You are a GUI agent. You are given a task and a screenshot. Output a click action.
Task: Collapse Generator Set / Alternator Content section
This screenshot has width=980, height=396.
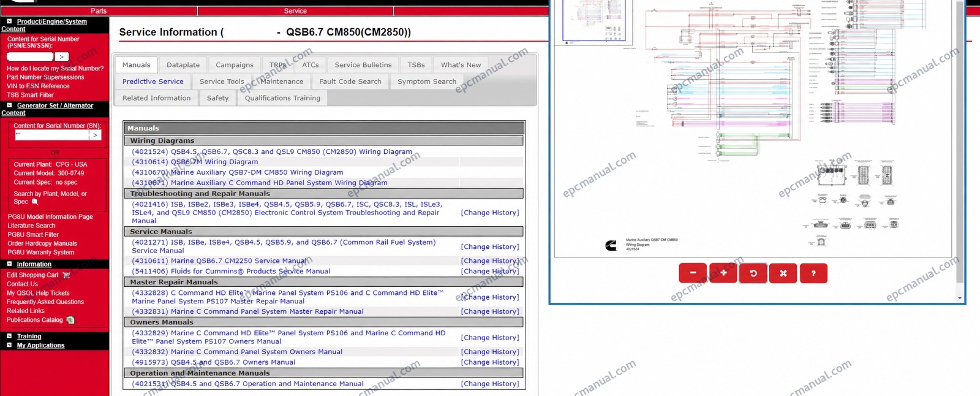tap(9, 105)
